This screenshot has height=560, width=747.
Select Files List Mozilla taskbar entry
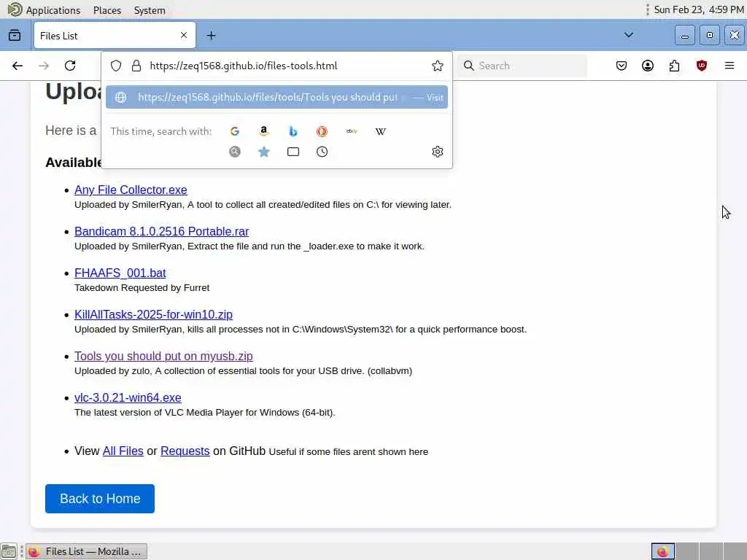[86, 551]
